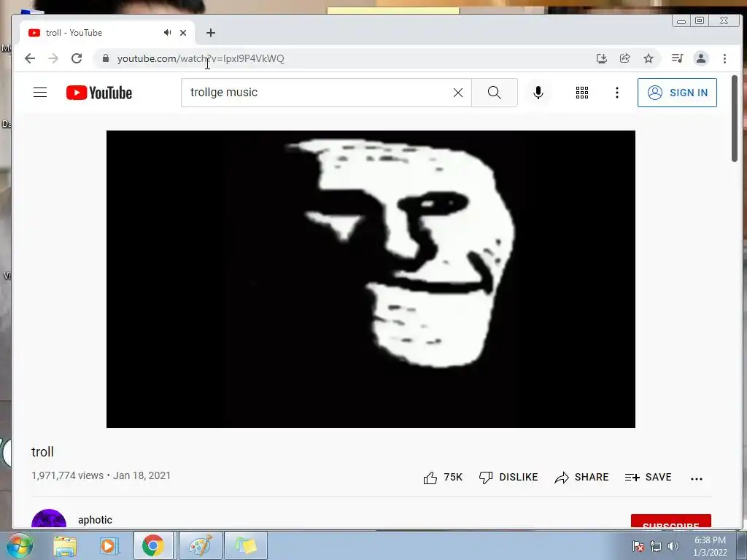This screenshot has width=747, height=560.
Task: Reload the page with the refresh icon
Action: pos(77,58)
